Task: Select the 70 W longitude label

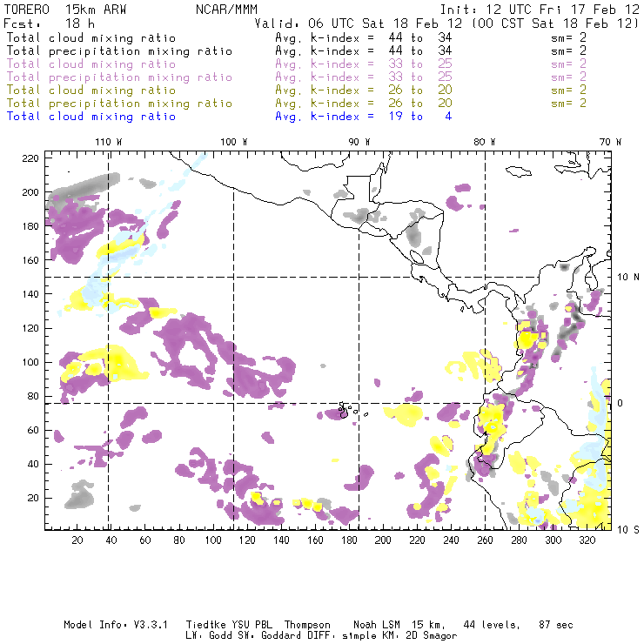Action: [611, 142]
